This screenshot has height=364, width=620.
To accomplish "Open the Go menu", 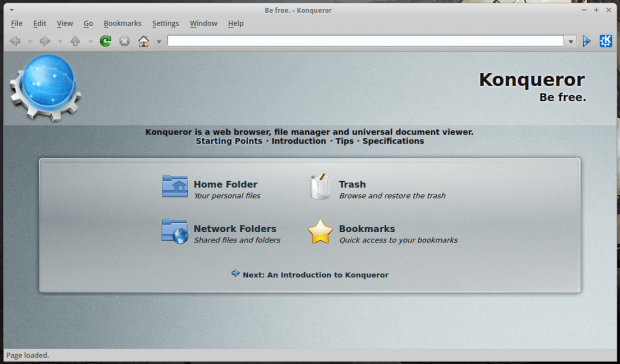I will 88,24.
